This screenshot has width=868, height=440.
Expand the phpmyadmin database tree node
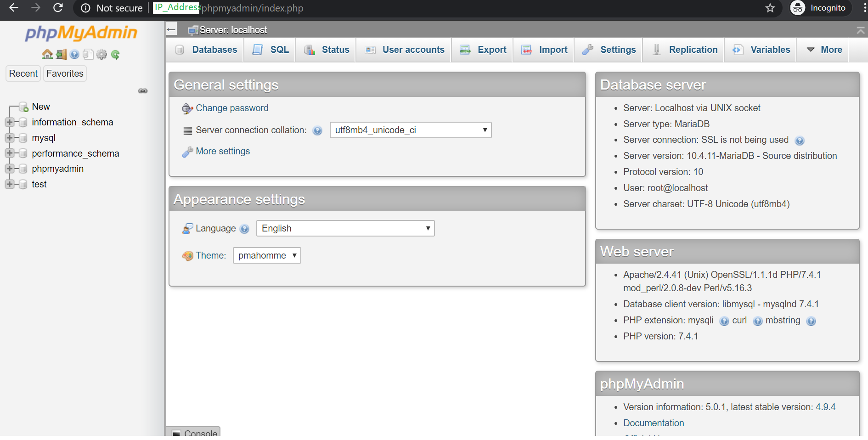[9, 169]
